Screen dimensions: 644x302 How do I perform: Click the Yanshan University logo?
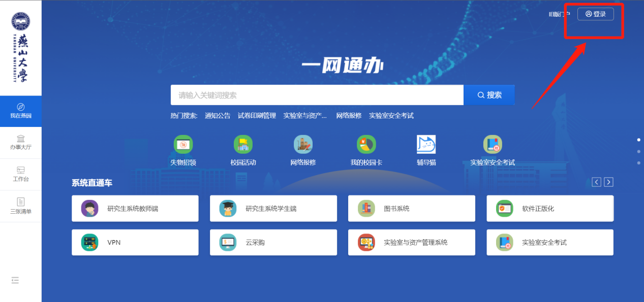21,48
